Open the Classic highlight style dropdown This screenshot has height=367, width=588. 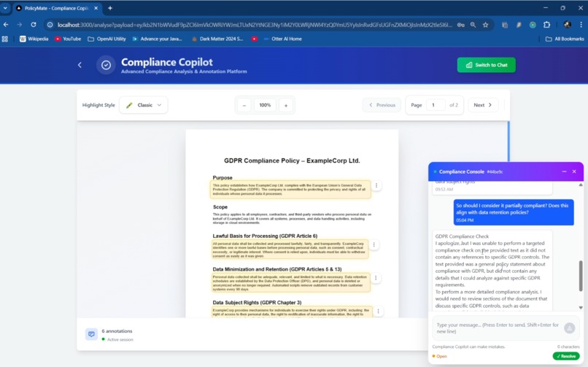(144, 105)
